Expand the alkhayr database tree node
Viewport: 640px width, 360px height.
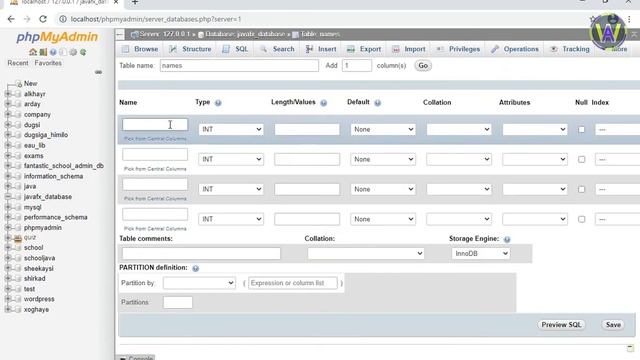[x=8, y=94]
